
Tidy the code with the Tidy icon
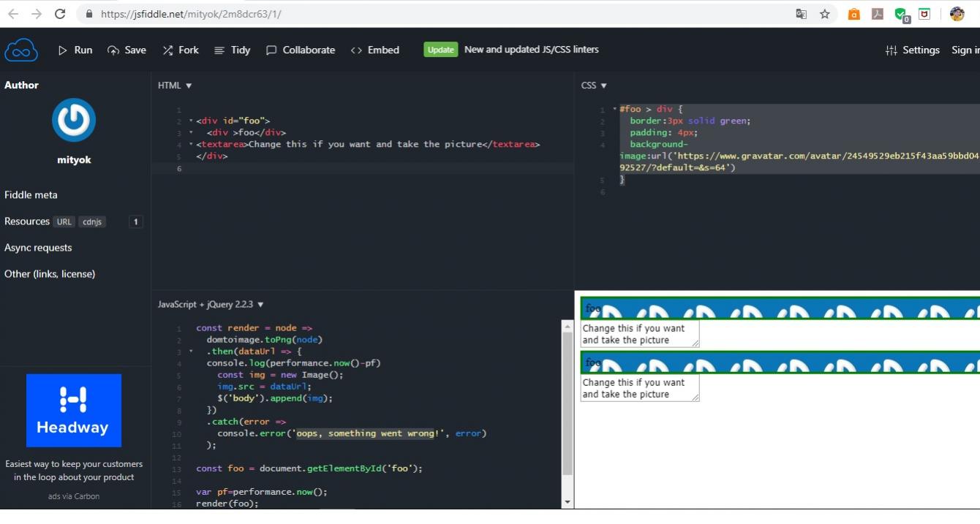click(218, 50)
